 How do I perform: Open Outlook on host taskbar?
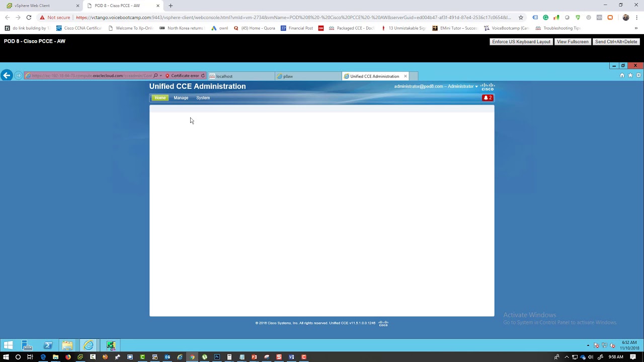pyautogui.click(x=167, y=357)
